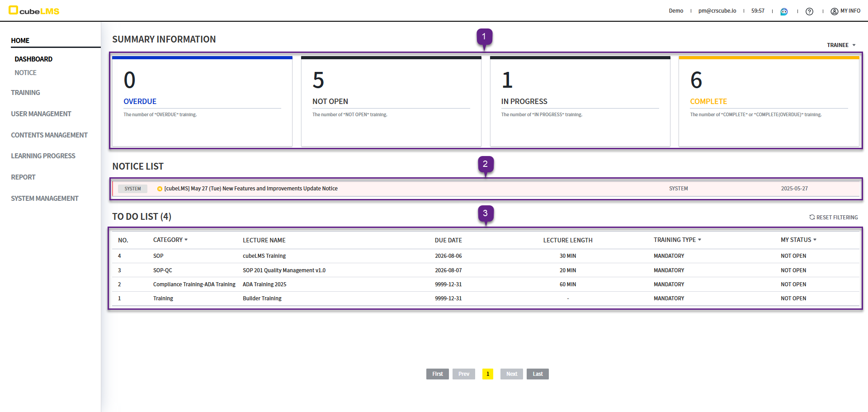Select the yellow page 1 indicator
Screen dimensions: 868x412
pyautogui.click(x=488, y=374)
